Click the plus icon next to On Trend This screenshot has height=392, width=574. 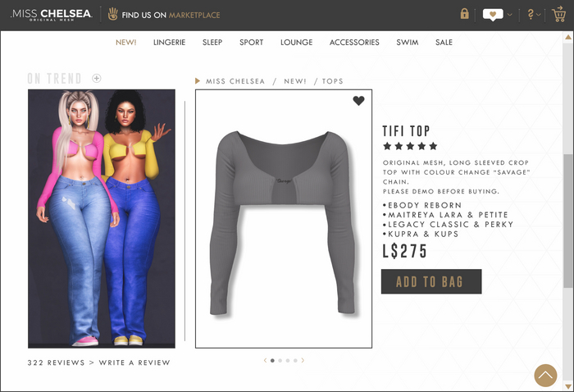coord(96,79)
